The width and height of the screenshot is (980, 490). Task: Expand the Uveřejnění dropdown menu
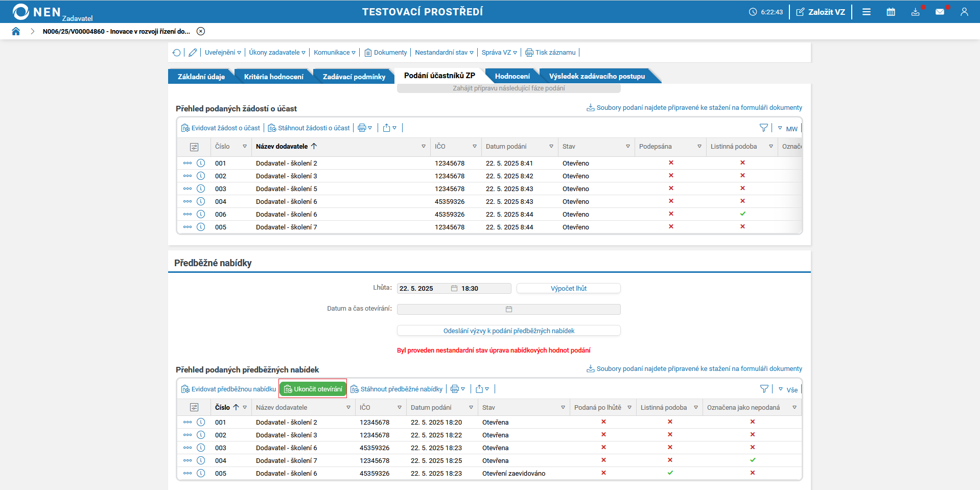pyautogui.click(x=223, y=53)
